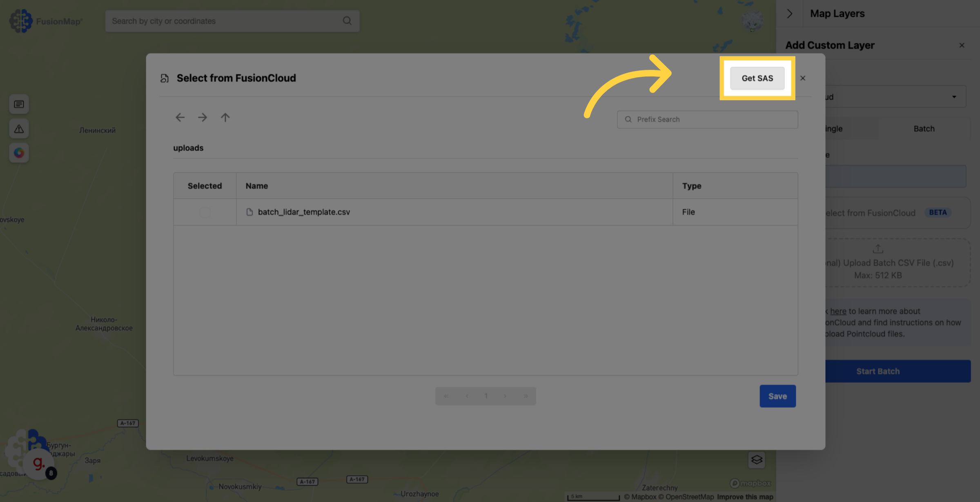Open the Grammarly badge icon
The image size is (980, 502).
39,464
